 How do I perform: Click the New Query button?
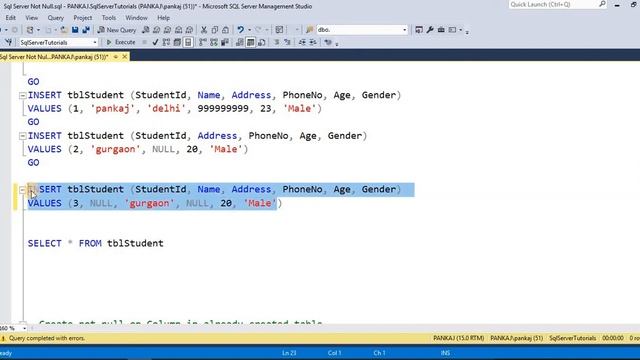click(117, 30)
